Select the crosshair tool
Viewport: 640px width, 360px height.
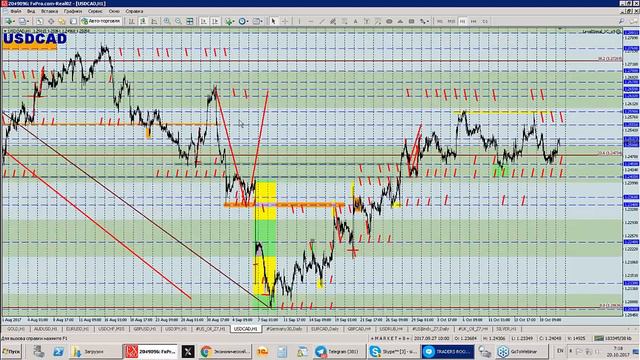pos(284,21)
